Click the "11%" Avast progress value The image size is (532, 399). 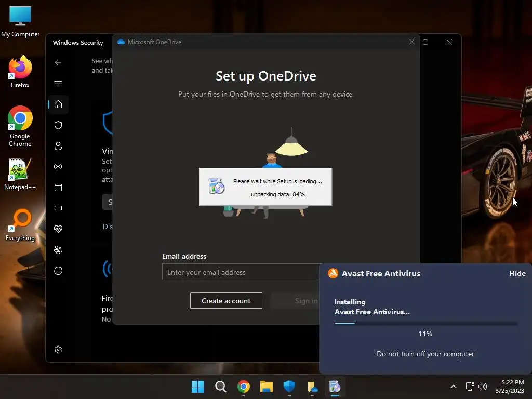coord(425,334)
